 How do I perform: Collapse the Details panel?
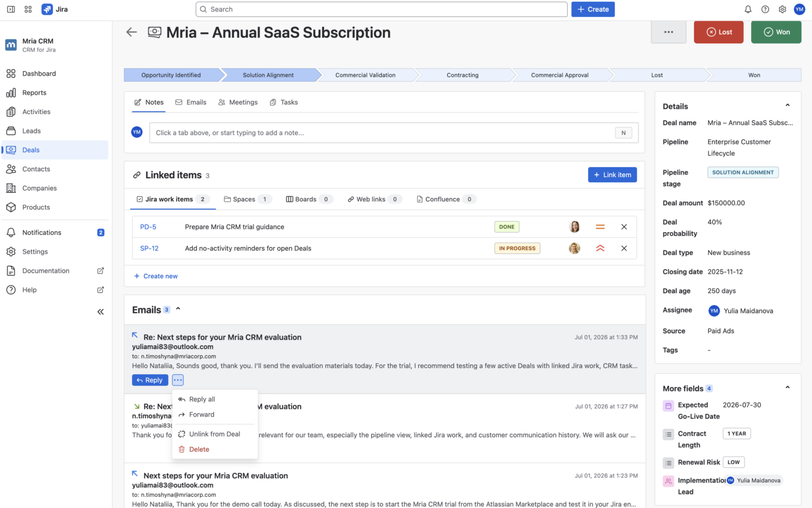click(788, 106)
